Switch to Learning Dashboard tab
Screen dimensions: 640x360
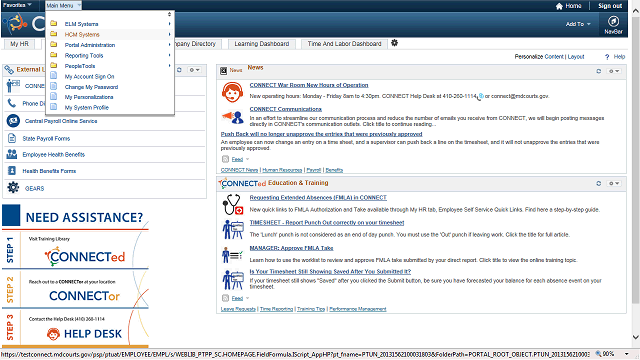click(262, 44)
